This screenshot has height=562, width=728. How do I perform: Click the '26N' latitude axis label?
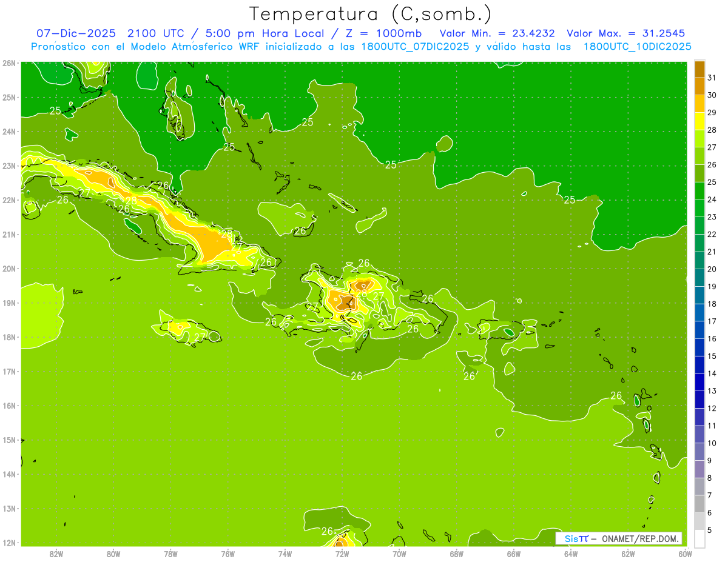point(9,63)
